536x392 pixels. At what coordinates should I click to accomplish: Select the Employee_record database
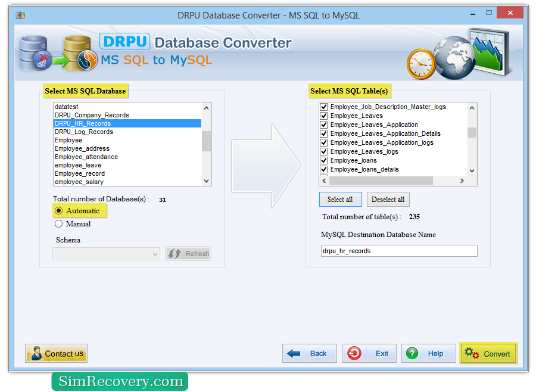pyautogui.click(x=127, y=173)
